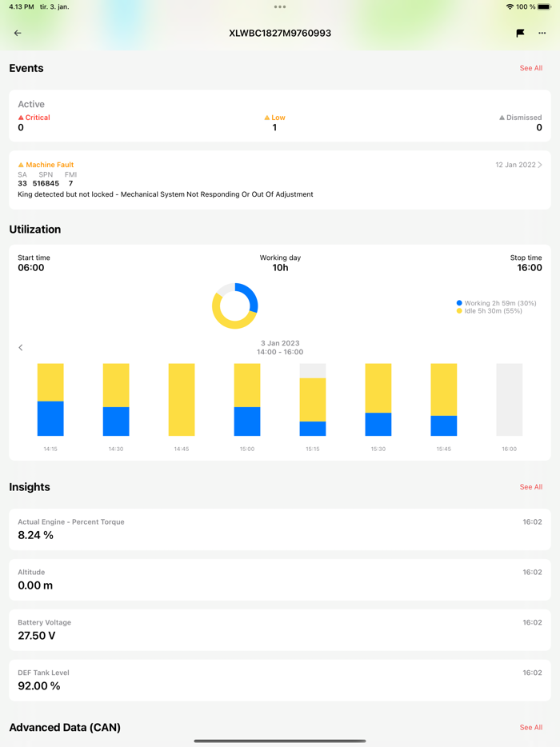Open the more options ellipsis menu

point(542,33)
